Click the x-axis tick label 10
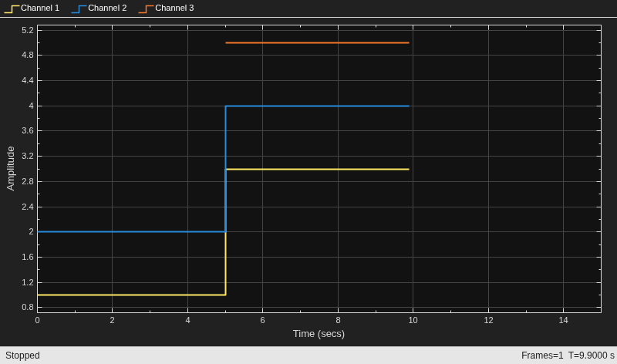 click(x=413, y=320)
